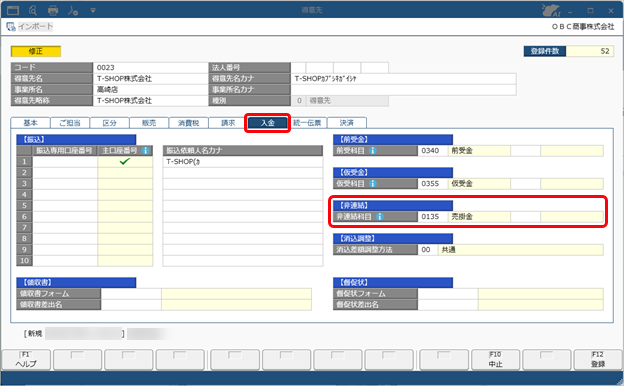Click the 振込依頼人名カナ column header
This screenshot has height=386, width=624.
[243, 150]
